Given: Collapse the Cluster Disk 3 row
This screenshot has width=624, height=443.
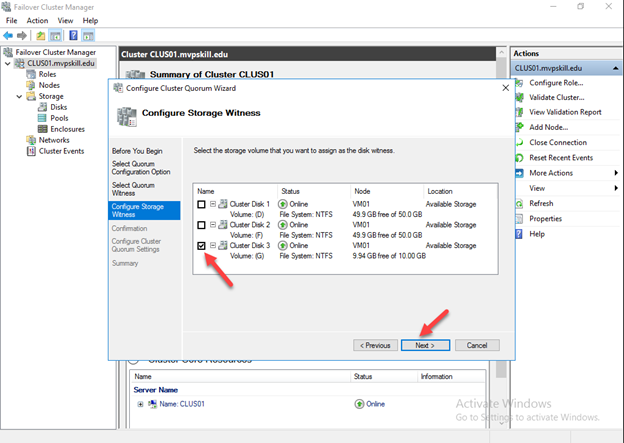Looking at the screenshot, I should click(213, 245).
